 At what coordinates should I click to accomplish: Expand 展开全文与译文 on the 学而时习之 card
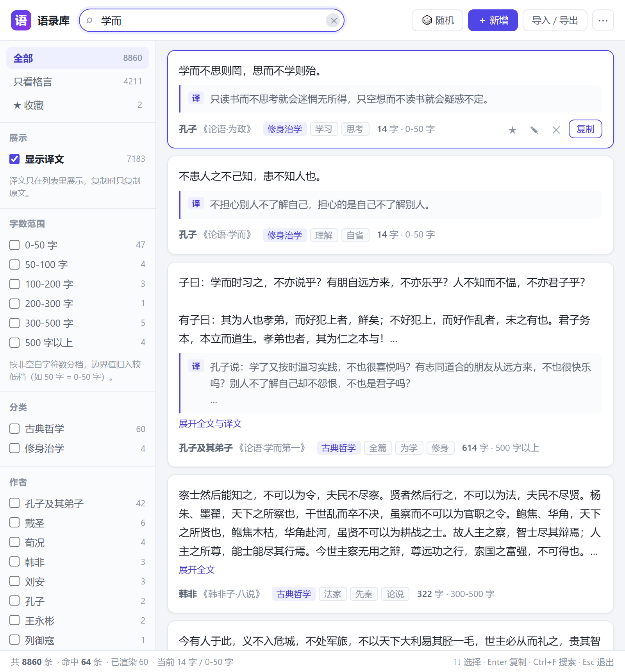click(x=210, y=424)
